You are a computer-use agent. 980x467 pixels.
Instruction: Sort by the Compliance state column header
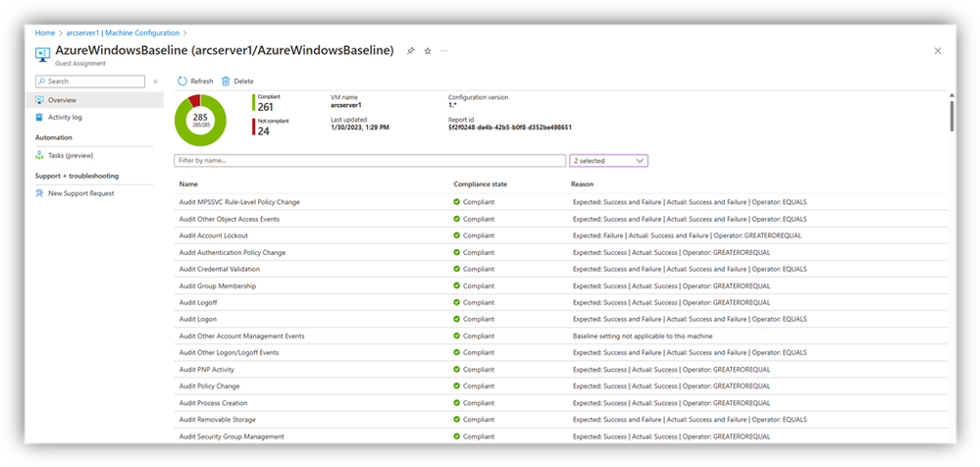pyautogui.click(x=480, y=184)
